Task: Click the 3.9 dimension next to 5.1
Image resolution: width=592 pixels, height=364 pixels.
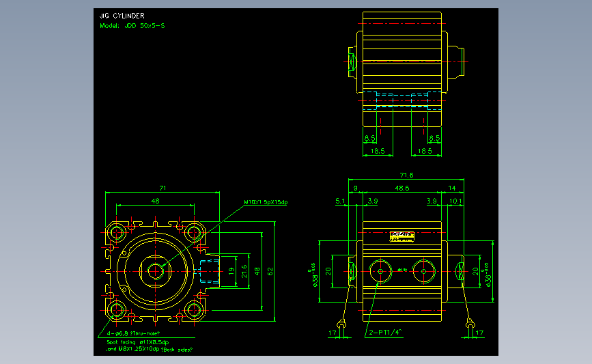Action: tap(373, 201)
